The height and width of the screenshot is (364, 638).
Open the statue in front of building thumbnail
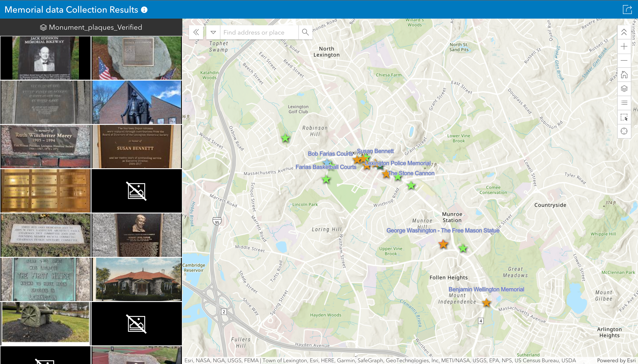pyautogui.click(x=136, y=102)
